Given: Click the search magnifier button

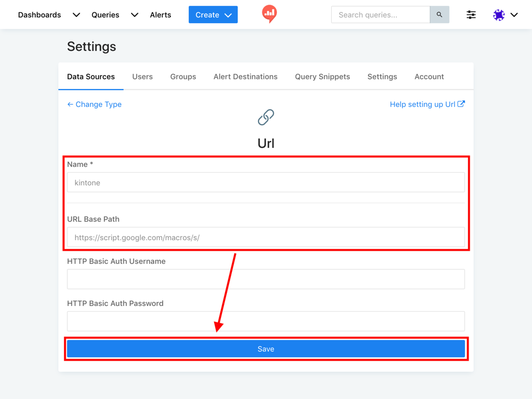Looking at the screenshot, I should 439,15.
